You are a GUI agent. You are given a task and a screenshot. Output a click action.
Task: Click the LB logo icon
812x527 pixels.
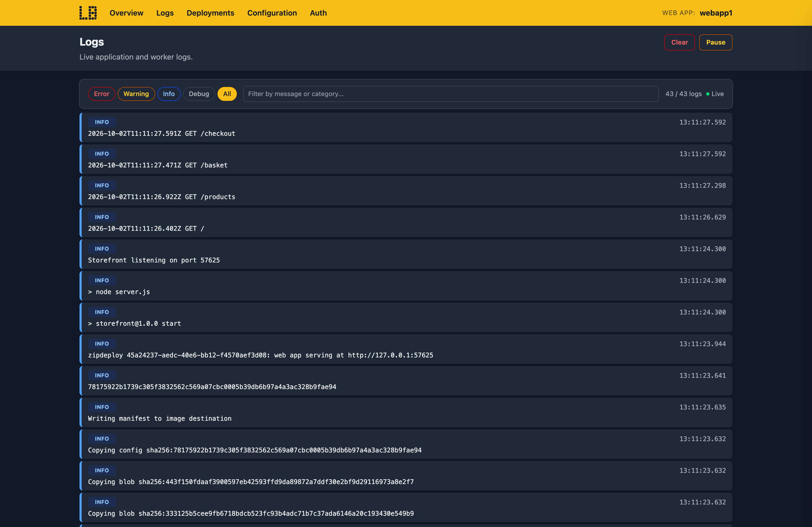click(x=88, y=13)
